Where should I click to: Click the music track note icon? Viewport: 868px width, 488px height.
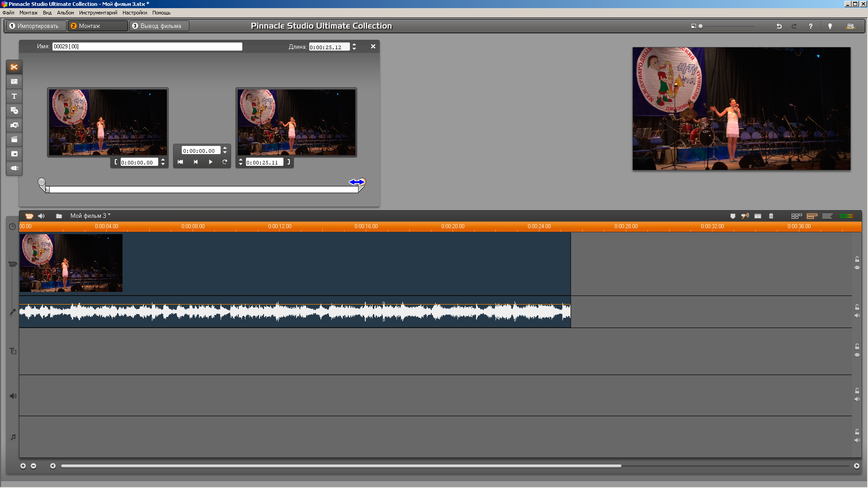(x=13, y=437)
